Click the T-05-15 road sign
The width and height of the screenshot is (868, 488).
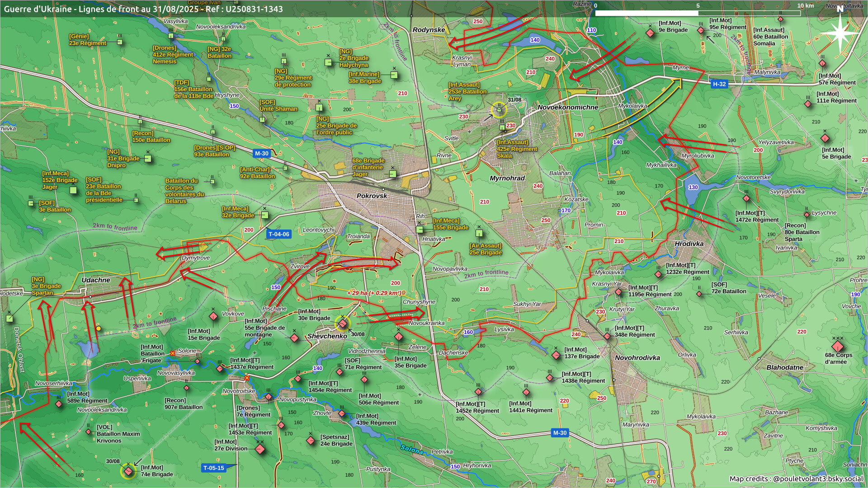point(214,468)
